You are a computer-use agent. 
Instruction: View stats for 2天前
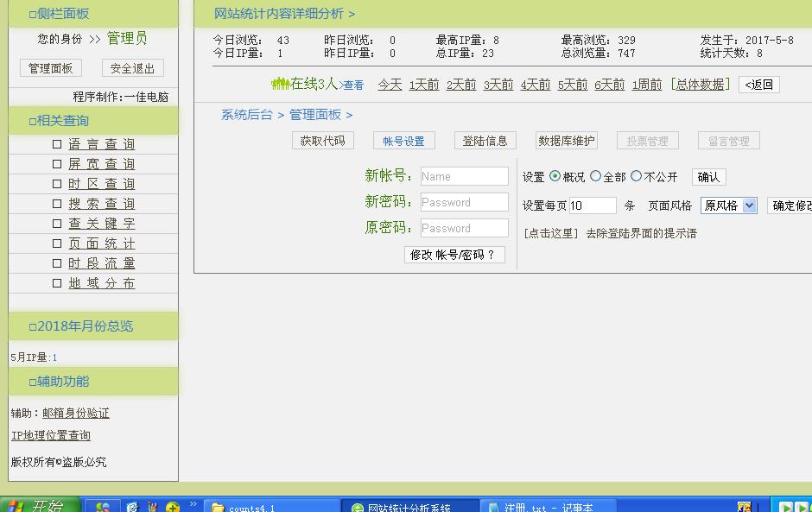(x=461, y=85)
